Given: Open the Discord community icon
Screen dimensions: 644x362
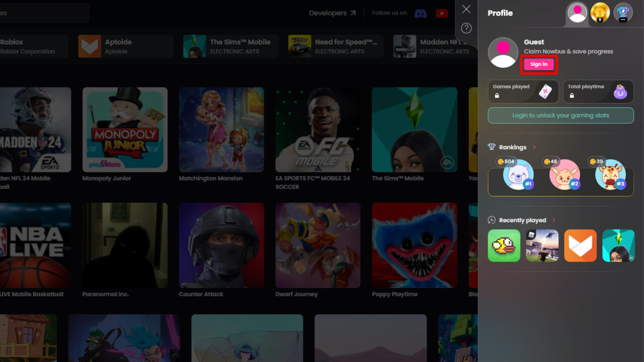Looking at the screenshot, I should [x=421, y=13].
